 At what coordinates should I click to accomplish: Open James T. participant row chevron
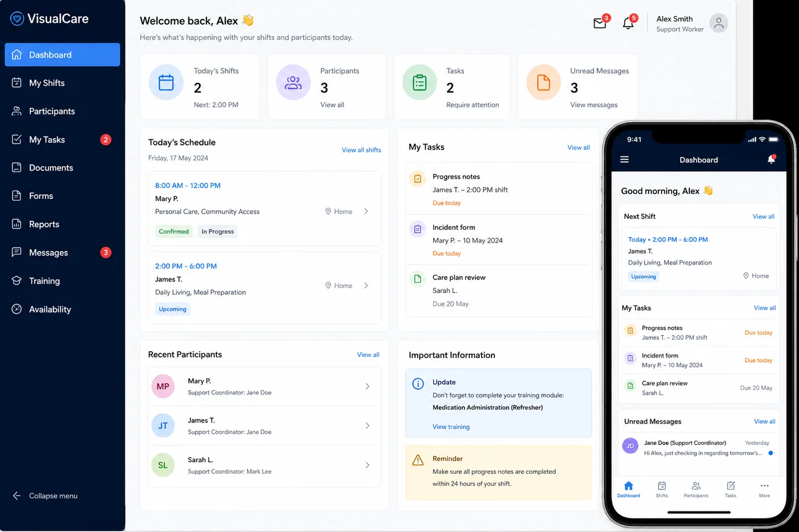coord(368,426)
